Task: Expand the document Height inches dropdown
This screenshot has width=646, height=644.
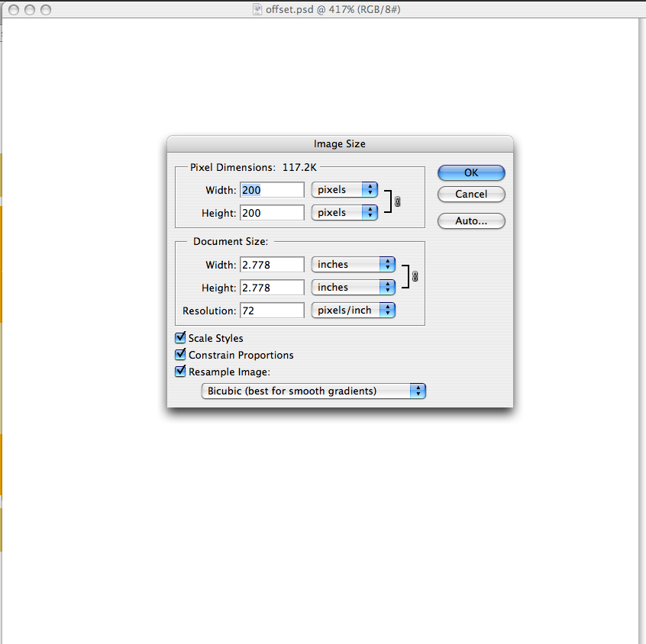Action: pyautogui.click(x=353, y=288)
